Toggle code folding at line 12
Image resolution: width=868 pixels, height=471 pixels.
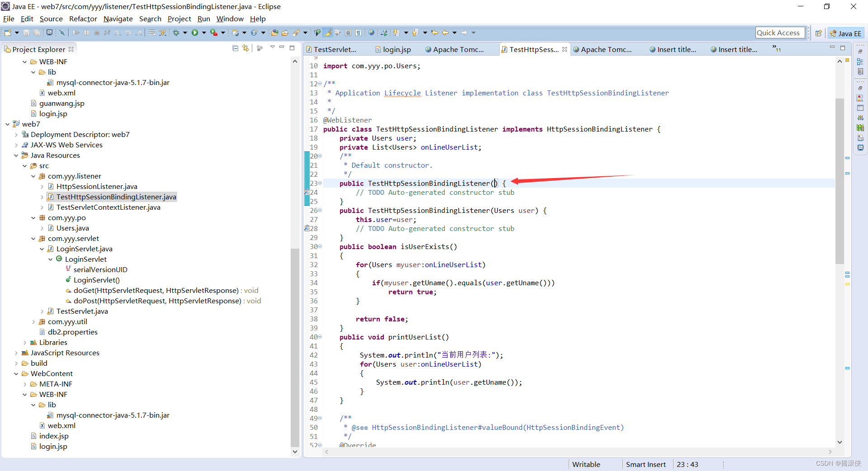click(320, 84)
